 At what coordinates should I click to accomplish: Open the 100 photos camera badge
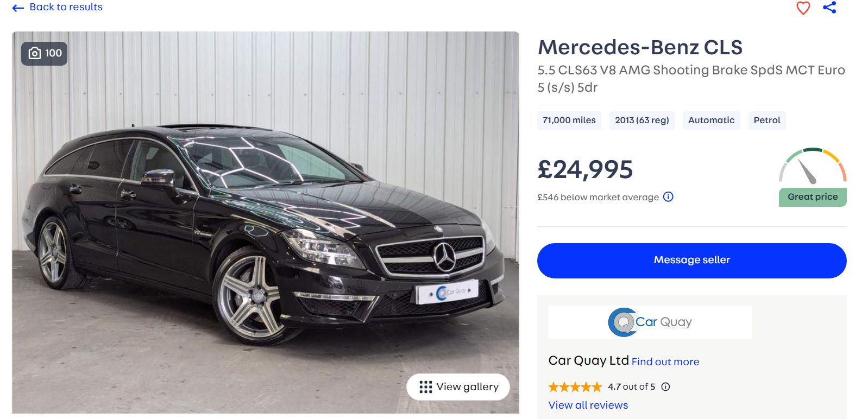pyautogui.click(x=45, y=53)
